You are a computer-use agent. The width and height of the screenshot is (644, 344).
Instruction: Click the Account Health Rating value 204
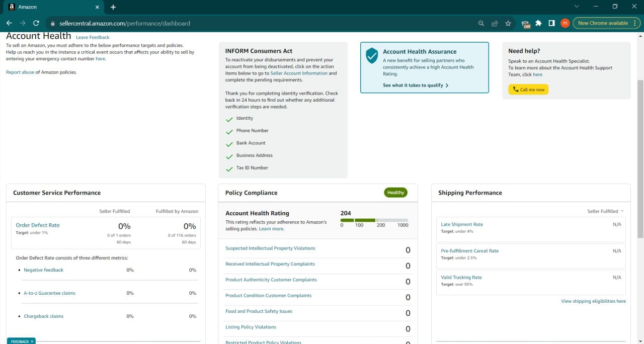click(346, 213)
